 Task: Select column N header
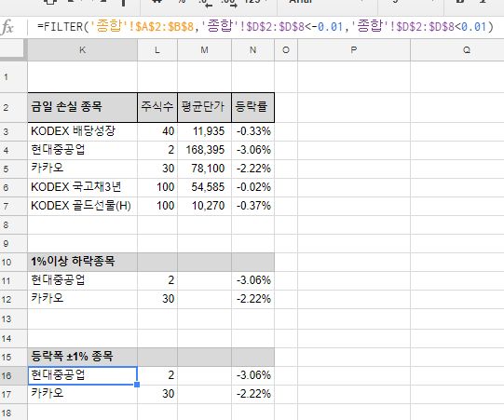pos(253,49)
